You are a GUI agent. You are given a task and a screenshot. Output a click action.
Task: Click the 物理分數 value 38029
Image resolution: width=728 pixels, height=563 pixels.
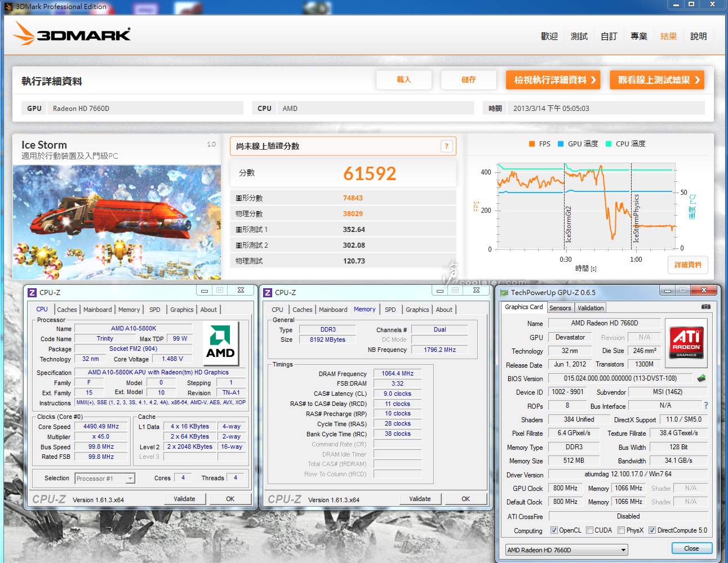[x=353, y=214]
